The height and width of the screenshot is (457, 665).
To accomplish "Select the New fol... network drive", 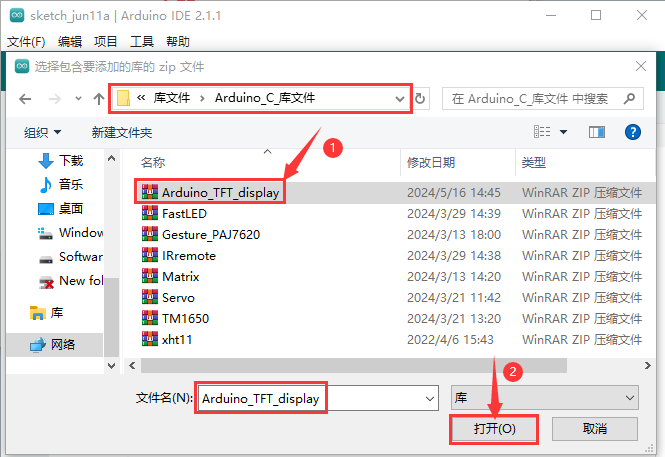I will pos(70,281).
